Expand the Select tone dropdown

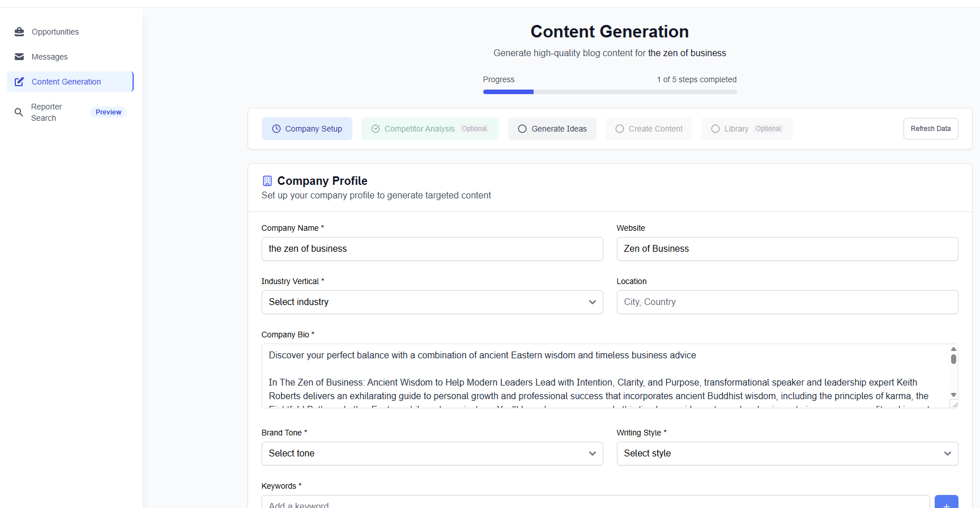click(x=432, y=454)
